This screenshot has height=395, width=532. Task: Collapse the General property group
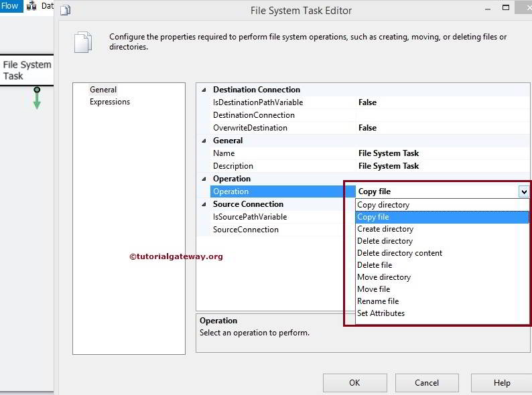(x=204, y=141)
